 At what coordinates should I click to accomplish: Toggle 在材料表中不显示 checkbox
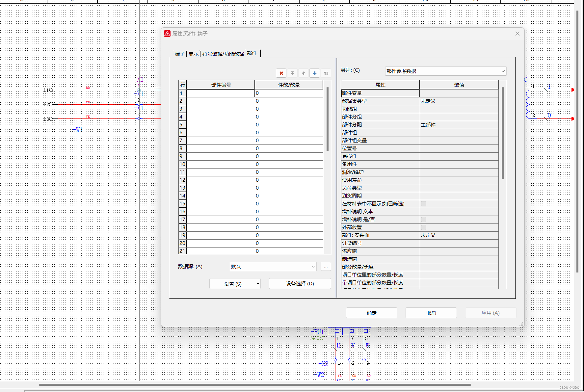(424, 204)
